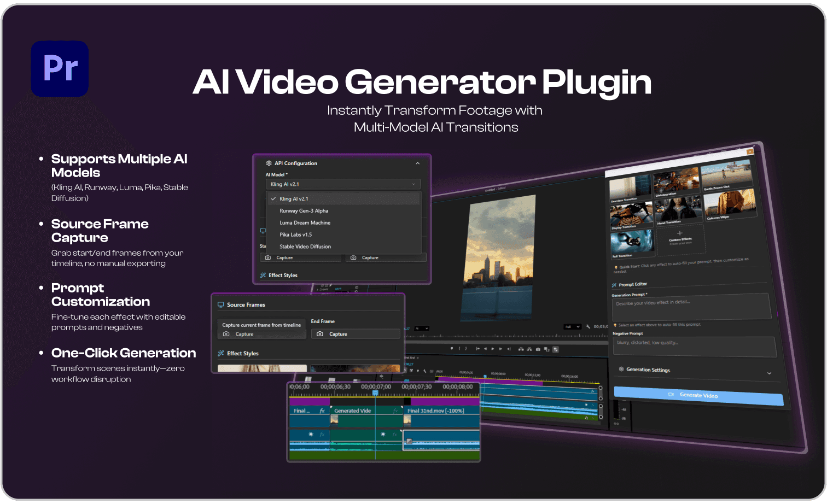Open the AI Model dropdown showing Kling AI v2.1
This screenshot has width=827, height=504.
click(343, 184)
